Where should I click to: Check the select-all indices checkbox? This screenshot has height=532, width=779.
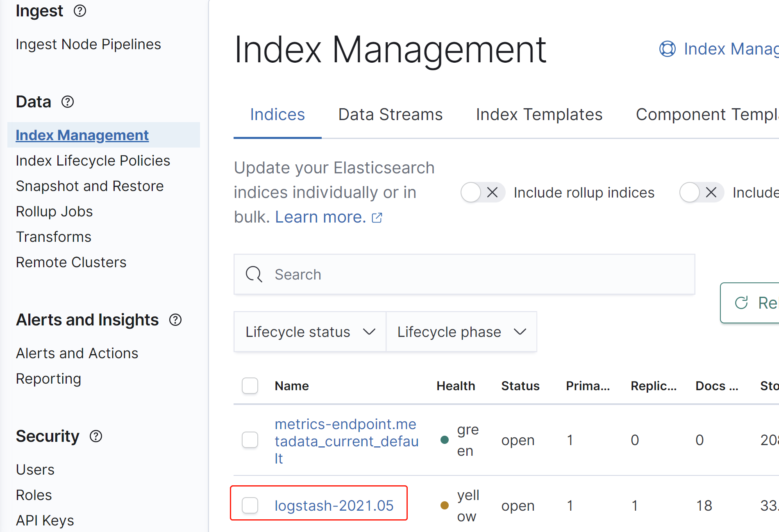click(x=250, y=386)
